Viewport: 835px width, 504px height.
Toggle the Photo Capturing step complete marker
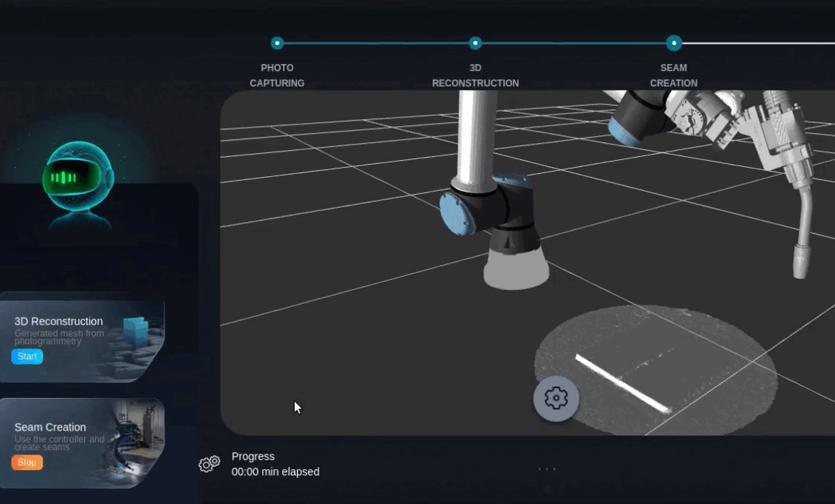pos(277,43)
